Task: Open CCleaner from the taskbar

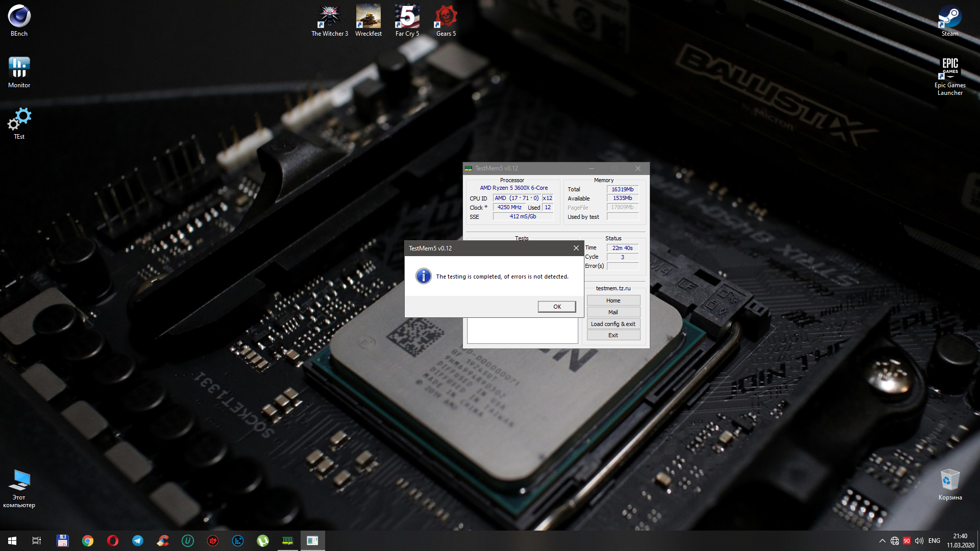Action: coord(163,541)
